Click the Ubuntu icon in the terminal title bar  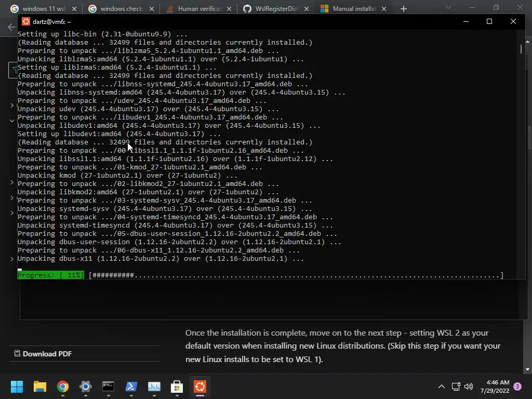click(x=26, y=21)
